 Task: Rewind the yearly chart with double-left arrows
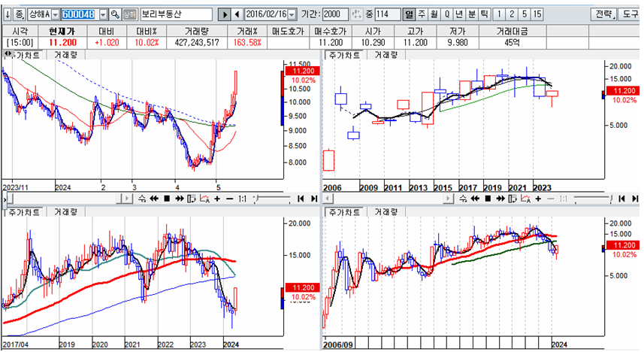[475, 199]
